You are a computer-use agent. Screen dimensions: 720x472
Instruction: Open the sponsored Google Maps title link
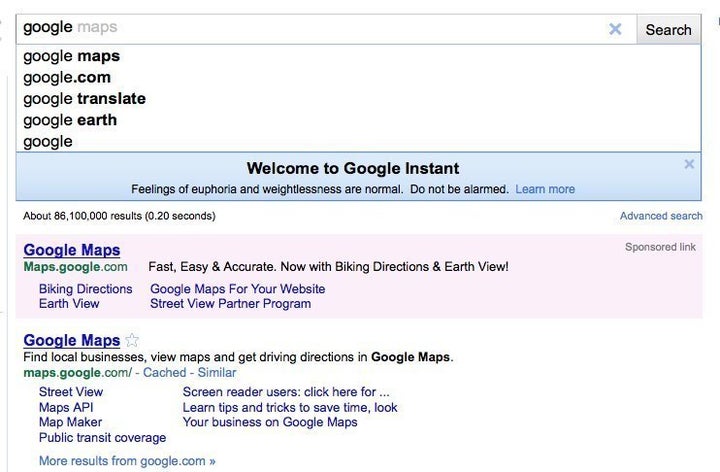click(x=72, y=250)
